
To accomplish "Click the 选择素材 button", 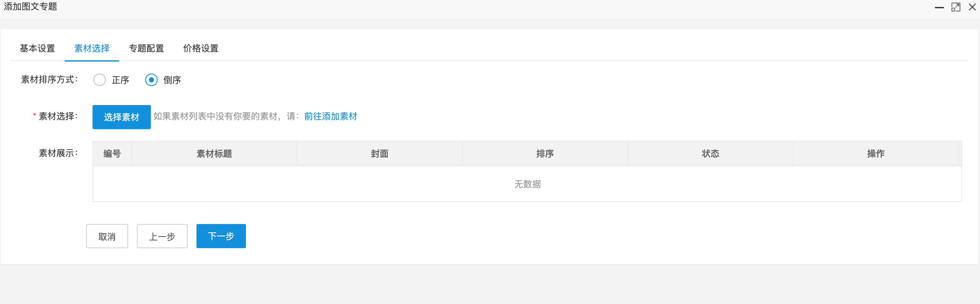I will pos(121,117).
